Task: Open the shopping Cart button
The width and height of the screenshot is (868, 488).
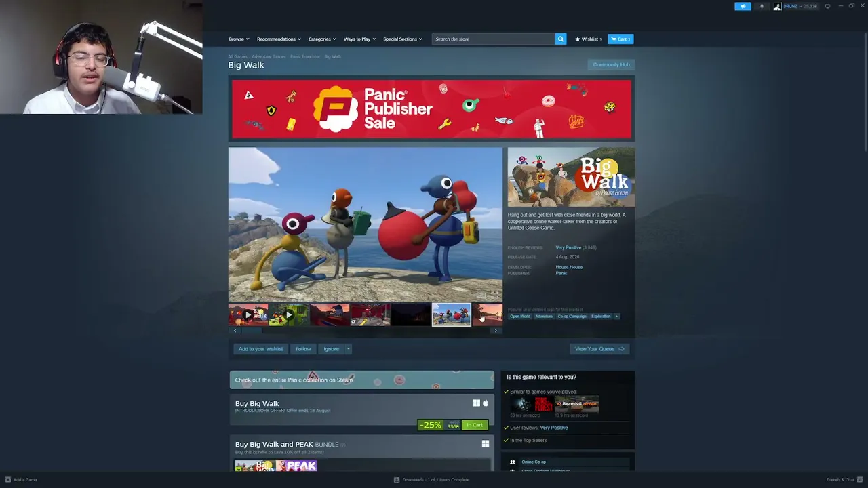Action: [x=620, y=39]
